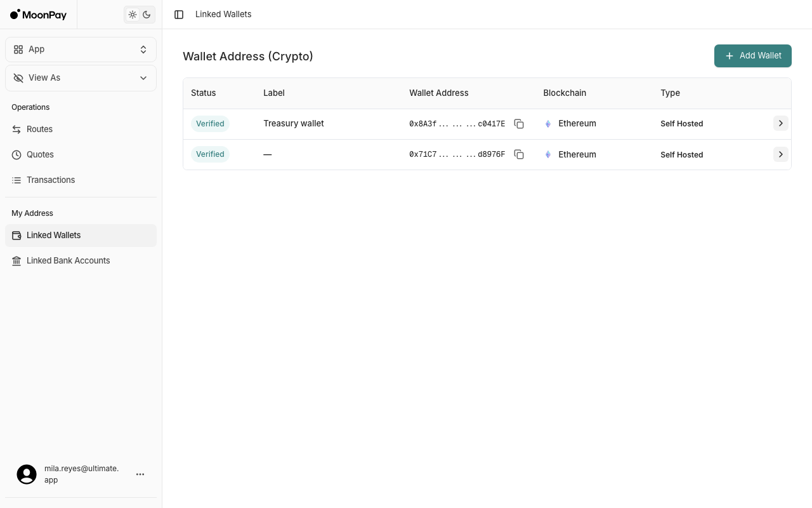Open Transactions in the sidebar
The height and width of the screenshot is (508, 812).
click(x=81, y=180)
